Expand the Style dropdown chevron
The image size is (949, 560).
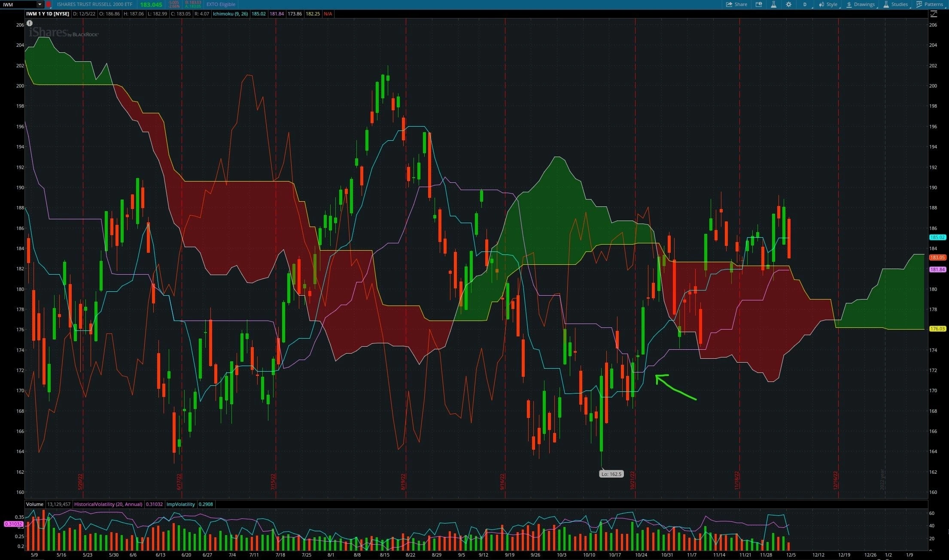839,8
